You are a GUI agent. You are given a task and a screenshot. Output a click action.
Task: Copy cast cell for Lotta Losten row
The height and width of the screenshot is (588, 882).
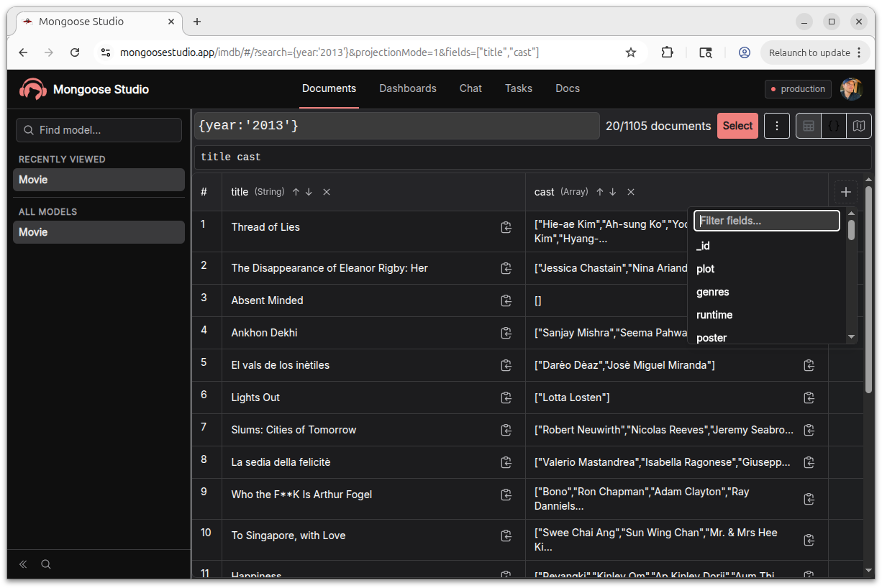(809, 398)
